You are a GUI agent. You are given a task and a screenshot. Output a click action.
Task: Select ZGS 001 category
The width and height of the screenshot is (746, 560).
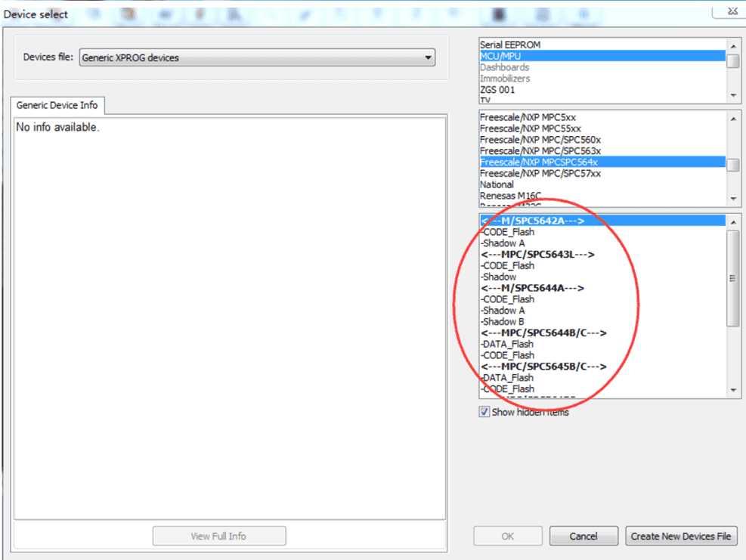(602, 90)
